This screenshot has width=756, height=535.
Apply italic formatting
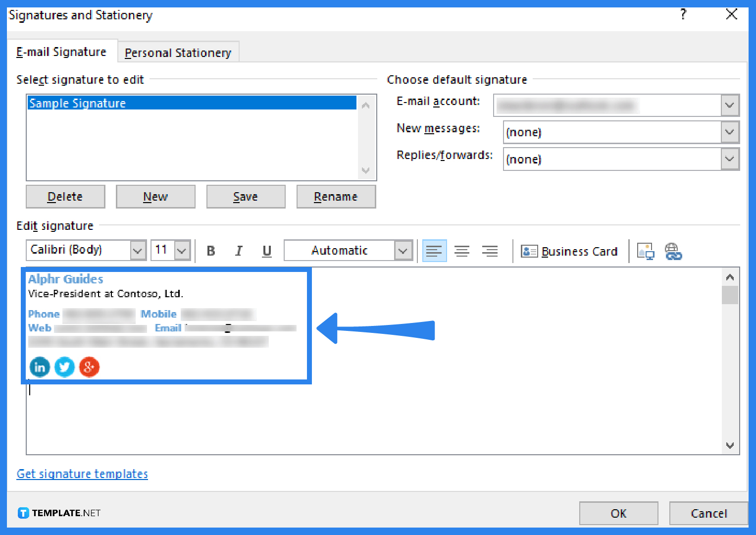239,251
